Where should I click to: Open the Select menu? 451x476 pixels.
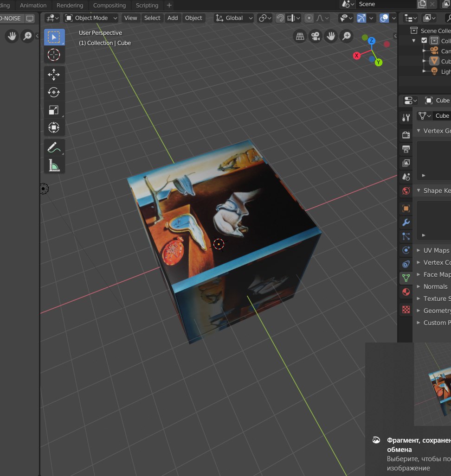152,18
